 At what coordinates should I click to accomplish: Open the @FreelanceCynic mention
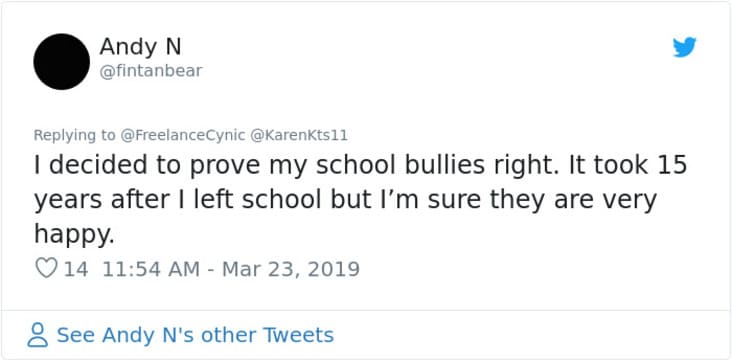click(x=183, y=135)
